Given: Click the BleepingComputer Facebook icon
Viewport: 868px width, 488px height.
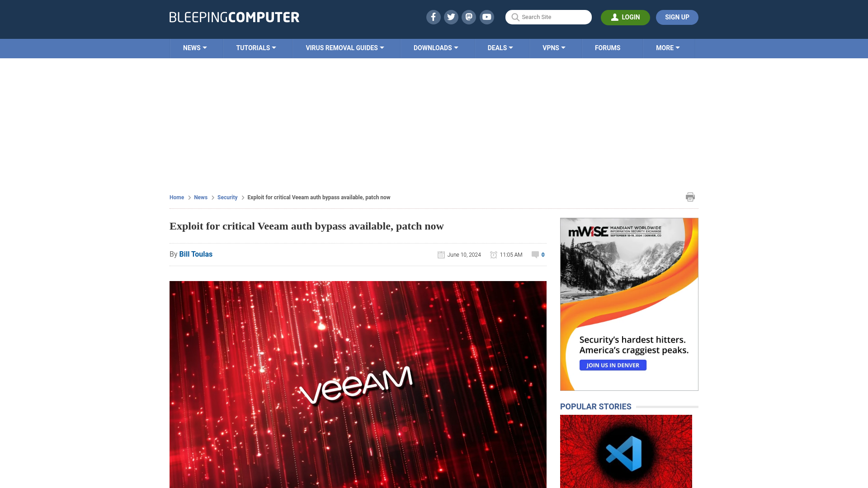Looking at the screenshot, I should coord(434,17).
